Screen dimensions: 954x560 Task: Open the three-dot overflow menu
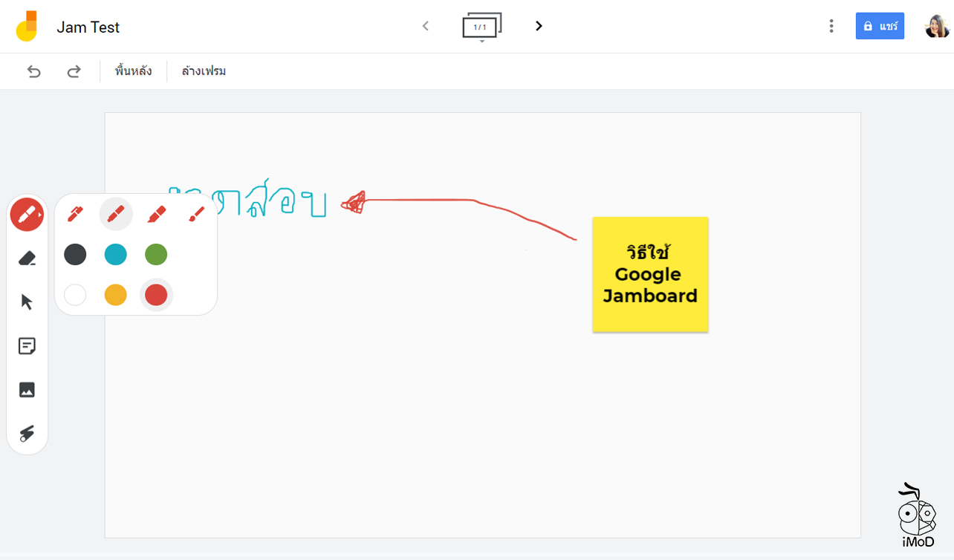(x=831, y=25)
